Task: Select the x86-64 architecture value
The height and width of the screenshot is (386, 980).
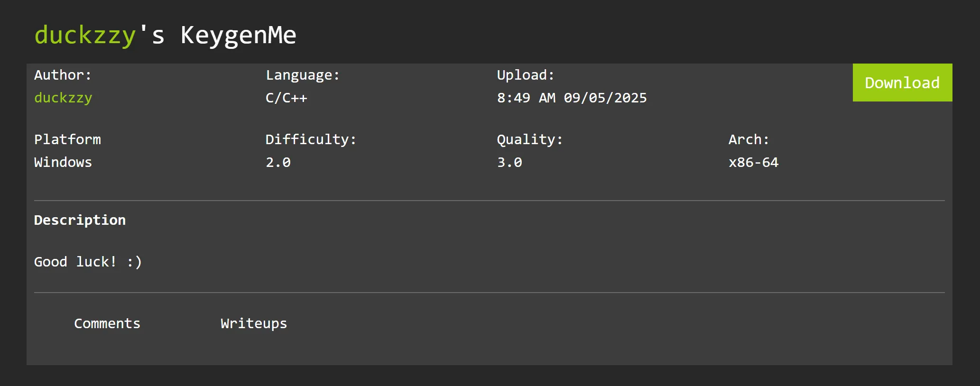Action: [753, 162]
